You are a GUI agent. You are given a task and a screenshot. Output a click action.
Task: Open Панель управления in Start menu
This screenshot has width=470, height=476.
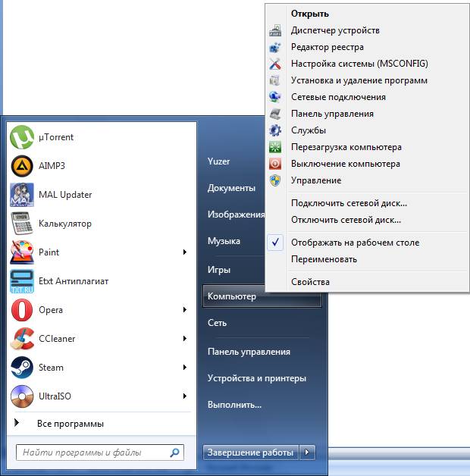pyautogui.click(x=249, y=352)
